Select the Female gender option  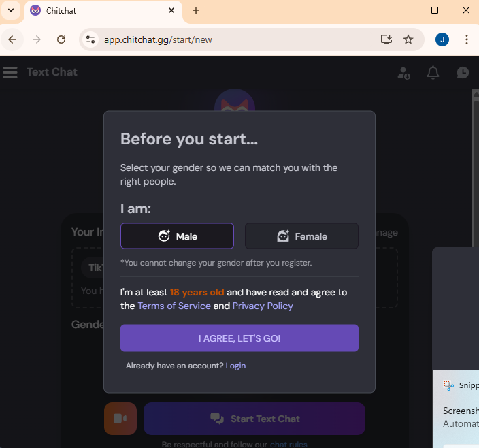click(301, 236)
